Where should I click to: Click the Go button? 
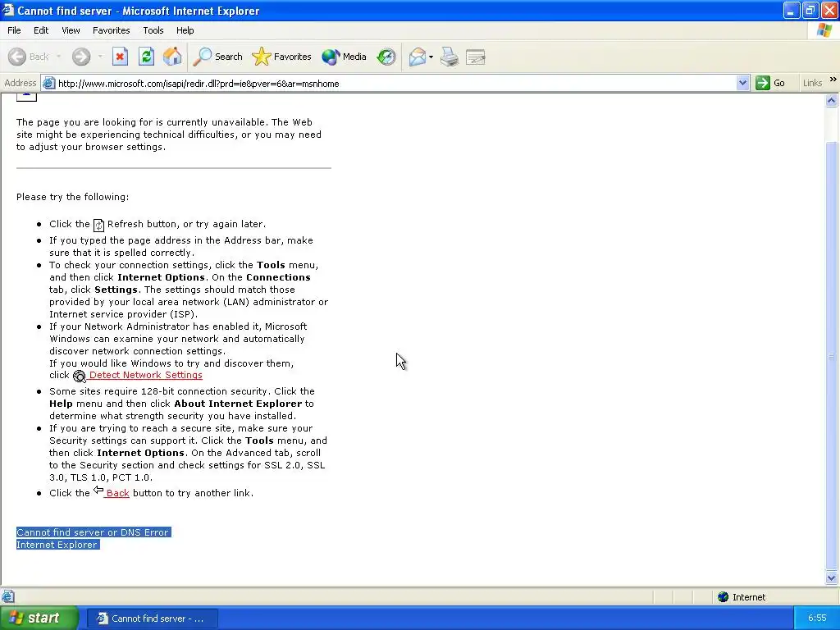click(770, 83)
